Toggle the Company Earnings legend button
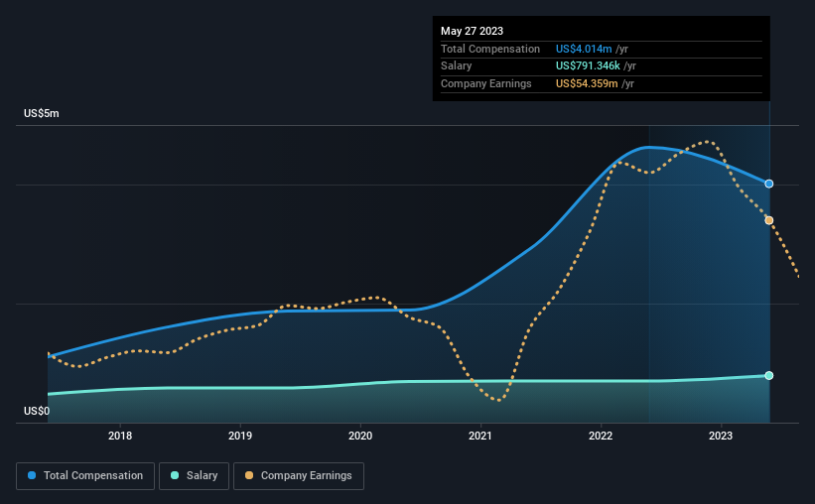815x504 pixels. (299, 476)
